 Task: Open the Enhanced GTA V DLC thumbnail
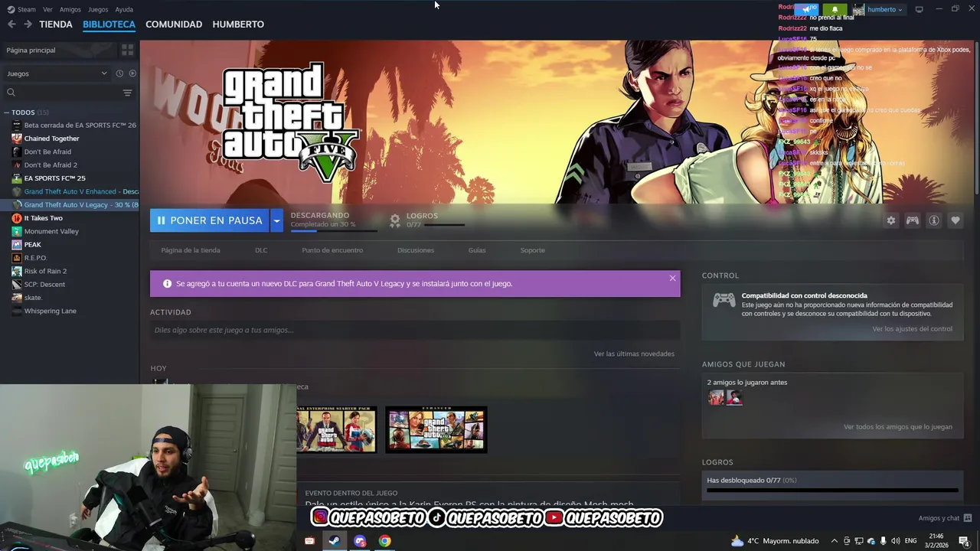click(436, 429)
